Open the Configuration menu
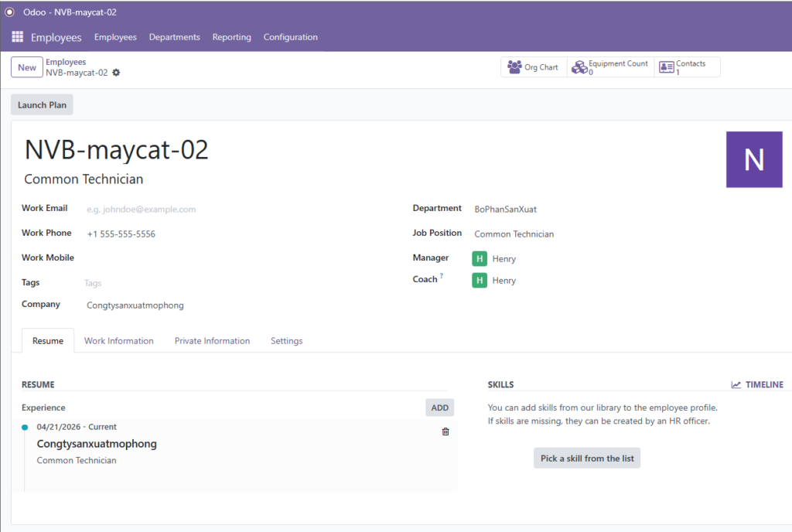The image size is (792, 532). click(x=290, y=37)
